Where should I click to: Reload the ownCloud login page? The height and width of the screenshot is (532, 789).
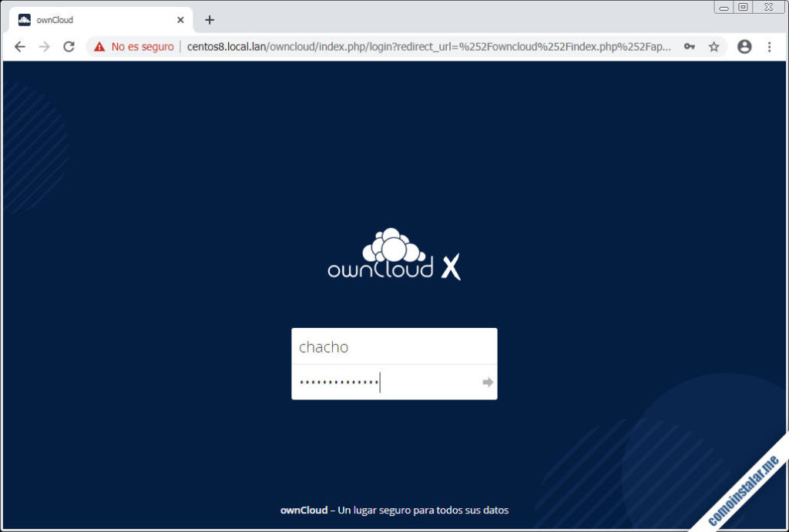(x=69, y=46)
